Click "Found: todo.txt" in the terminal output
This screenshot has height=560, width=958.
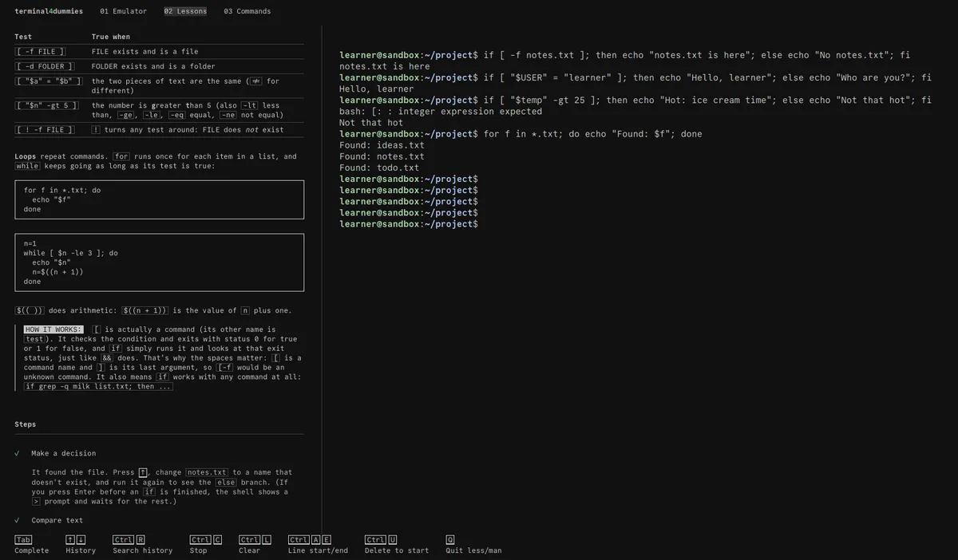point(379,168)
